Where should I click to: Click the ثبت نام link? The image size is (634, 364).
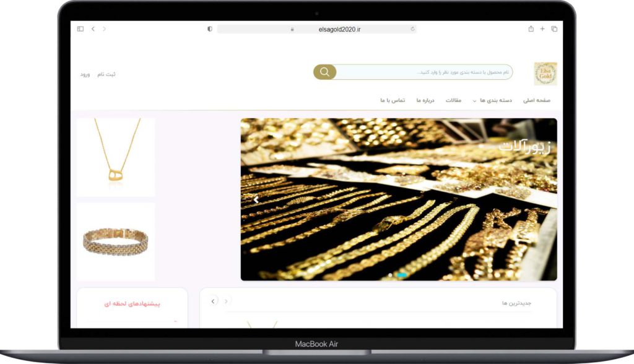point(106,74)
